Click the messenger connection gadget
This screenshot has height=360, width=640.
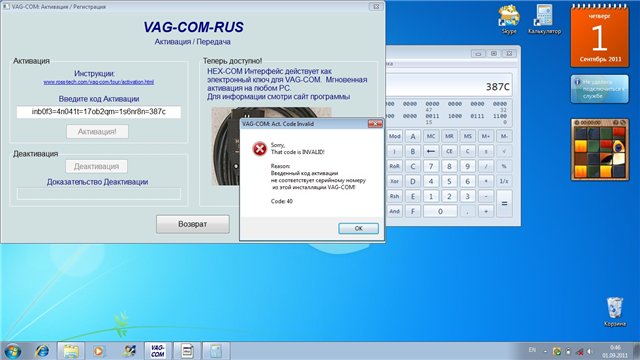point(600,89)
